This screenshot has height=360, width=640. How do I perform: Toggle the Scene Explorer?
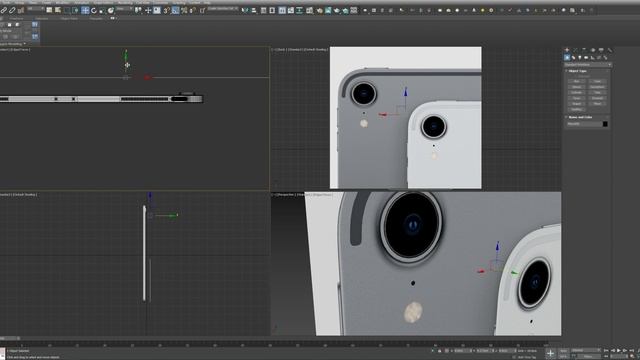(x=263, y=10)
